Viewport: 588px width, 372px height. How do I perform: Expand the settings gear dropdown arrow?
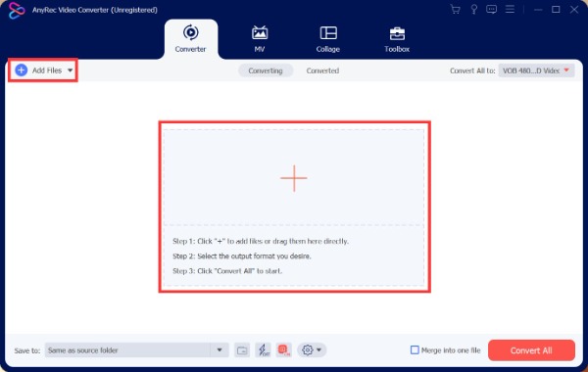coord(318,350)
